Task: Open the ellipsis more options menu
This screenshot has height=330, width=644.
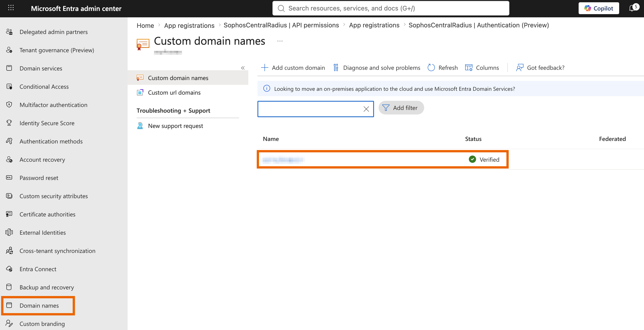Action: click(x=280, y=41)
